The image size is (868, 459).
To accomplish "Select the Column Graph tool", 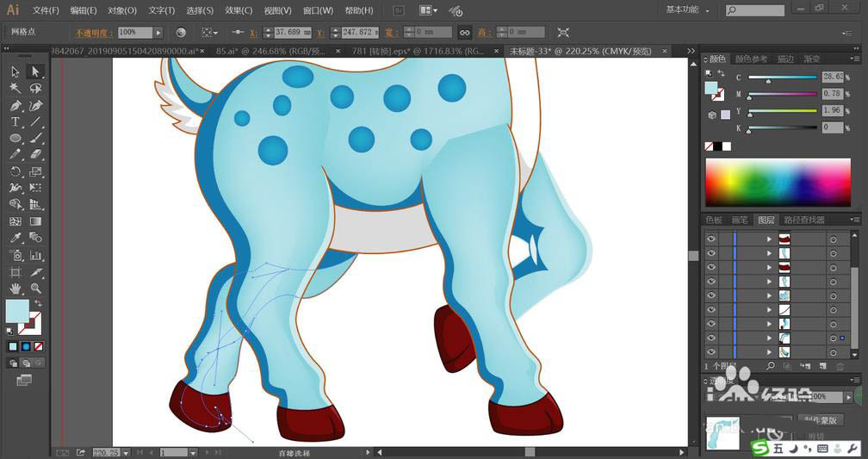I will pyautogui.click(x=35, y=255).
